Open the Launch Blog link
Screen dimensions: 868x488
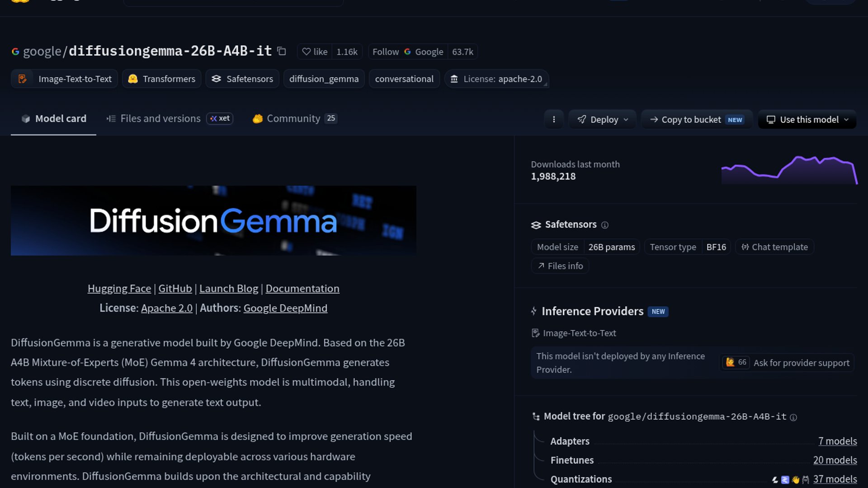(229, 288)
